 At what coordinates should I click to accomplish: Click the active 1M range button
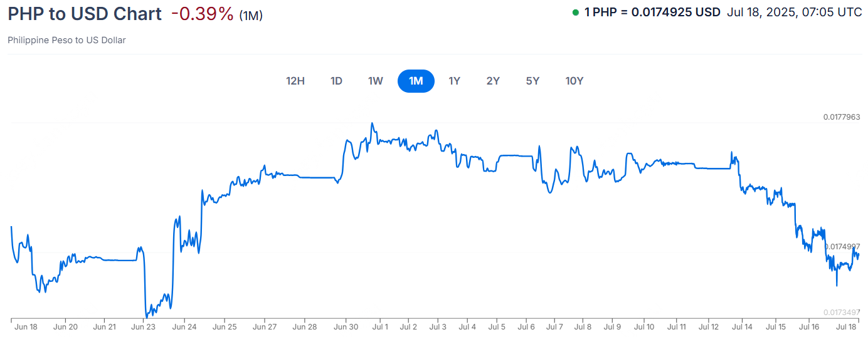(x=416, y=81)
